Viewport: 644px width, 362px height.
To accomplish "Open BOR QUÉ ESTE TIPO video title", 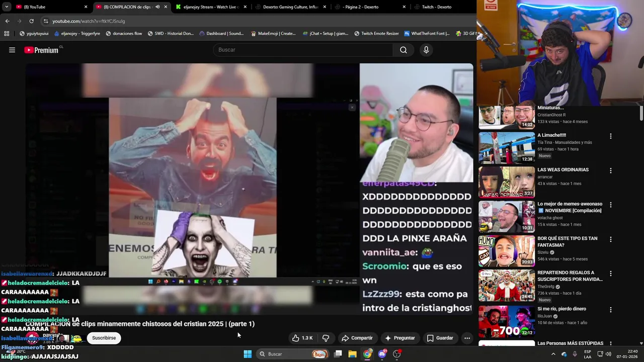I will (x=568, y=242).
